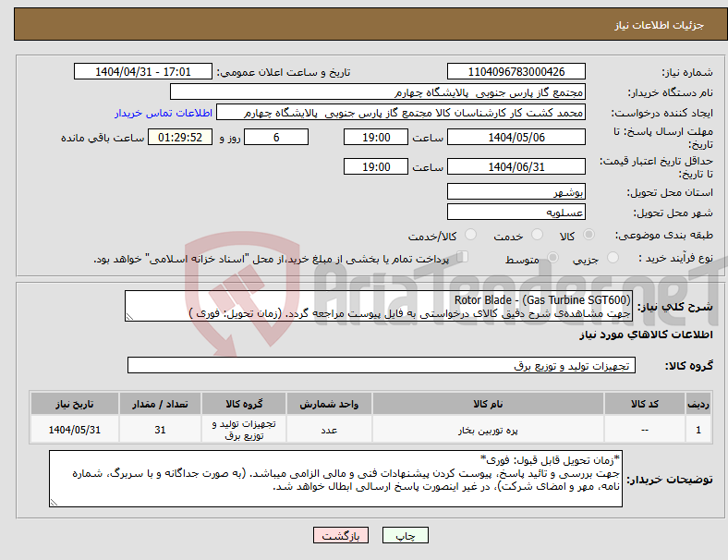Image resolution: width=728 pixels, height=560 pixels.
Task: Click the delivery city field عسلویه
Action: pos(516,213)
